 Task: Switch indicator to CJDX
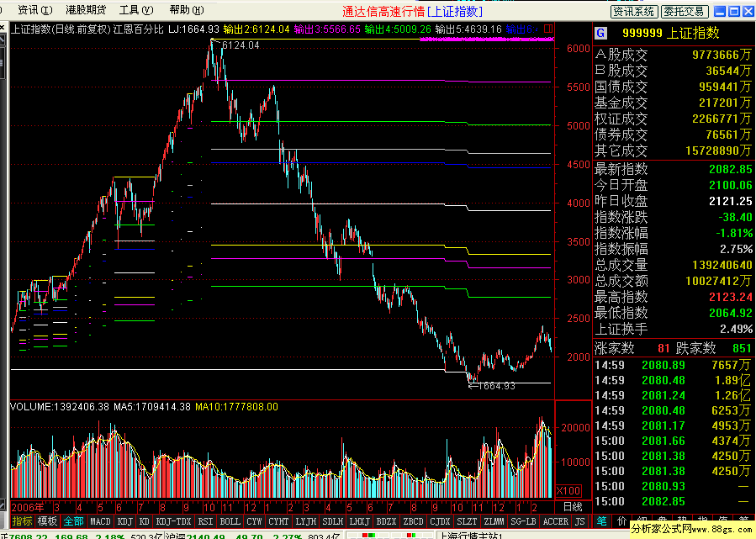point(440,521)
